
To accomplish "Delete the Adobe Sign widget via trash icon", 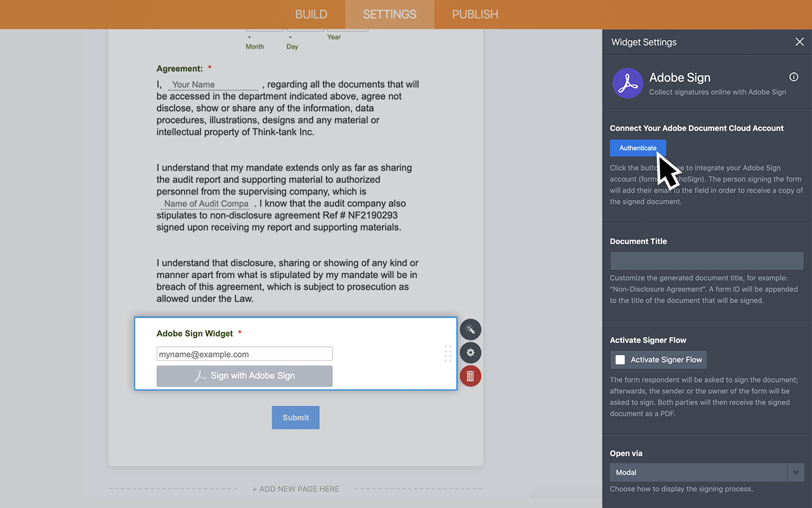I will click(x=470, y=375).
